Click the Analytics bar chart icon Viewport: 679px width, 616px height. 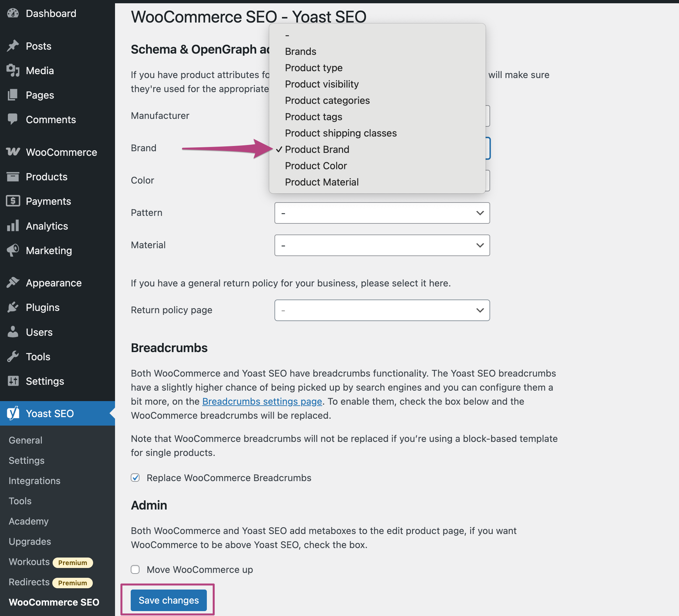tap(13, 226)
